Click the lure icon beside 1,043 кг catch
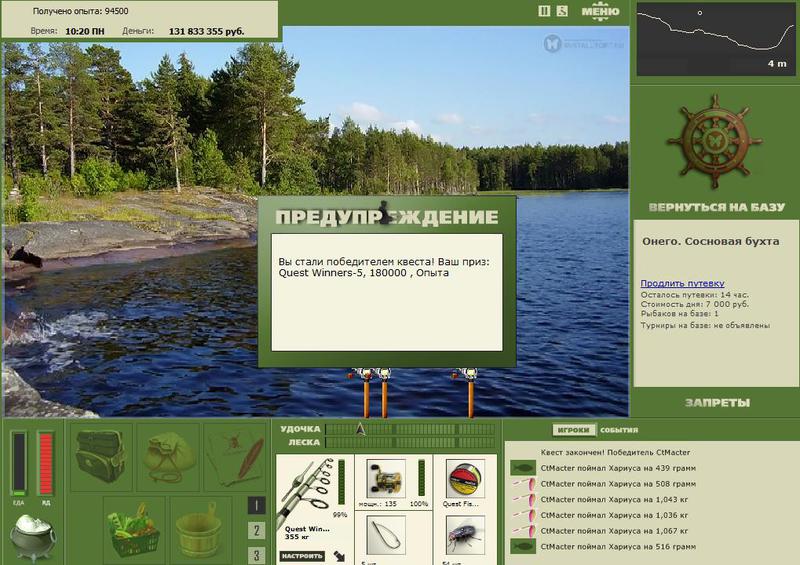This screenshot has width=800, height=565. click(x=523, y=500)
